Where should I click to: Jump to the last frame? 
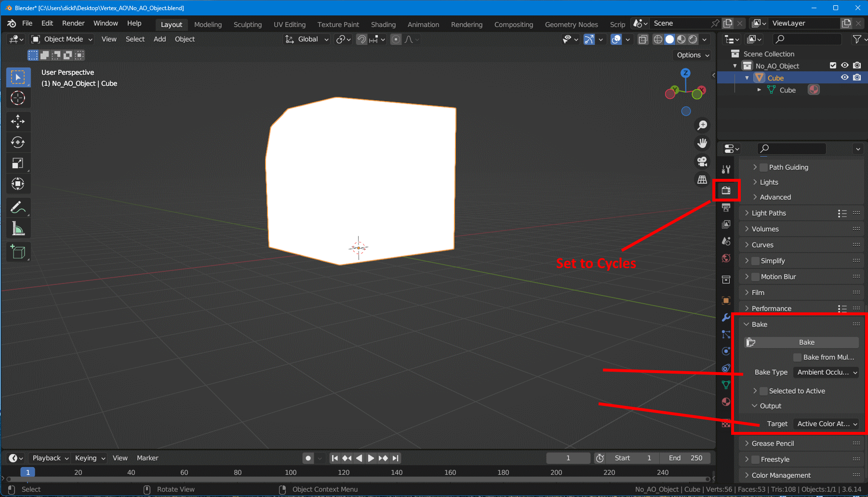[396, 458]
